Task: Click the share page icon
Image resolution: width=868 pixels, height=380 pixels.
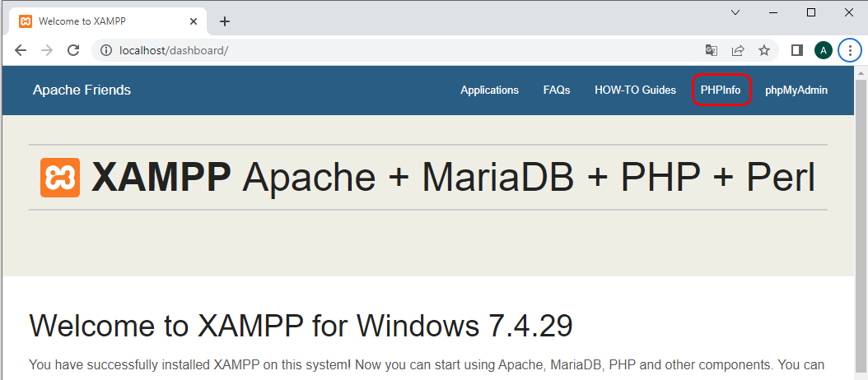Action: (738, 50)
